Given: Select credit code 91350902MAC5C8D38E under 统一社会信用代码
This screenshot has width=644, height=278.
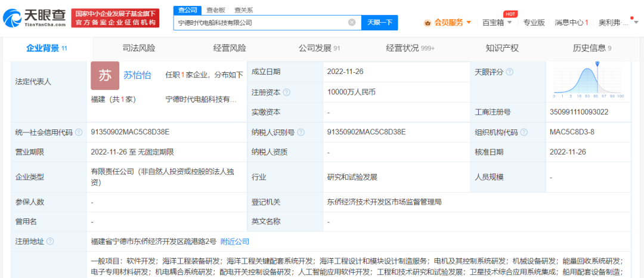Looking at the screenshot, I should pyautogui.click(x=130, y=132).
